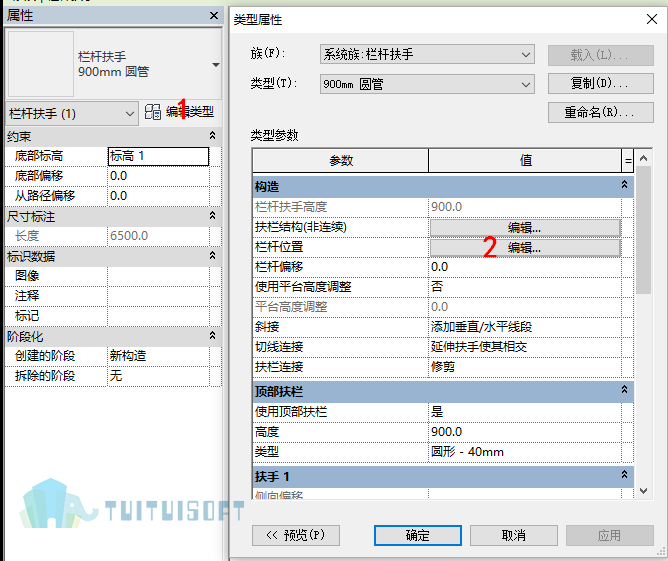Click the top rail 类型 value 圆形 - 40mm
The width and height of the screenshot is (668, 561).
pos(525,452)
